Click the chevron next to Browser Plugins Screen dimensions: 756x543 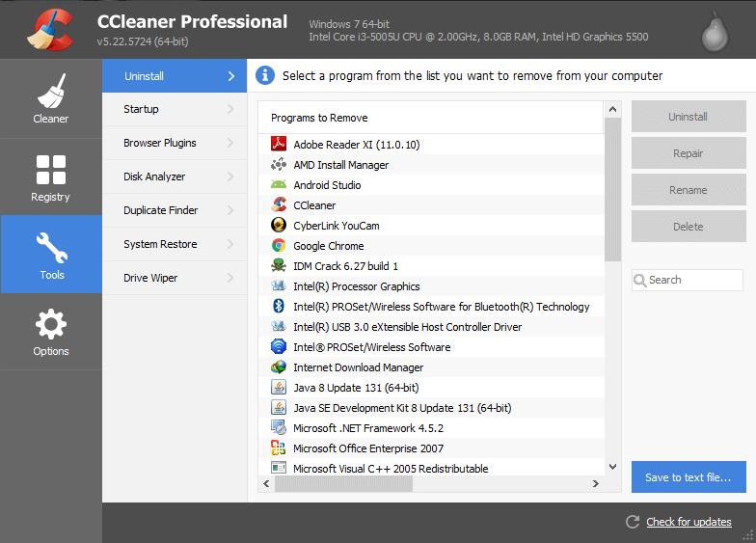click(230, 143)
